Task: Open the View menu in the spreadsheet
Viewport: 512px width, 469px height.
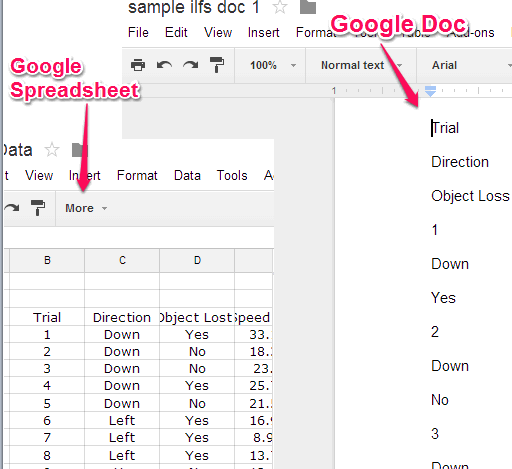Action: (39, 175)
